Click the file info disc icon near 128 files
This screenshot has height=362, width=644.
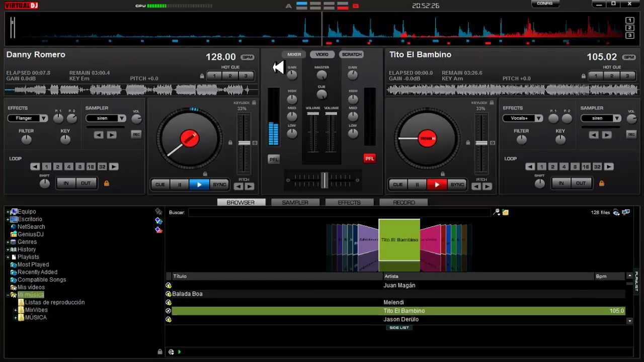pyautogui.click(x=616, y=212)
